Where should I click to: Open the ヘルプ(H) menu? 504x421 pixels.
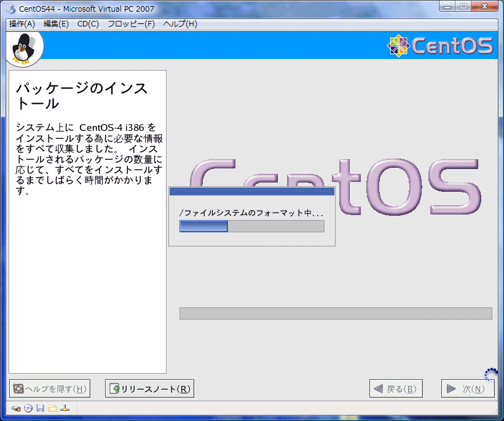coord(180,24)
